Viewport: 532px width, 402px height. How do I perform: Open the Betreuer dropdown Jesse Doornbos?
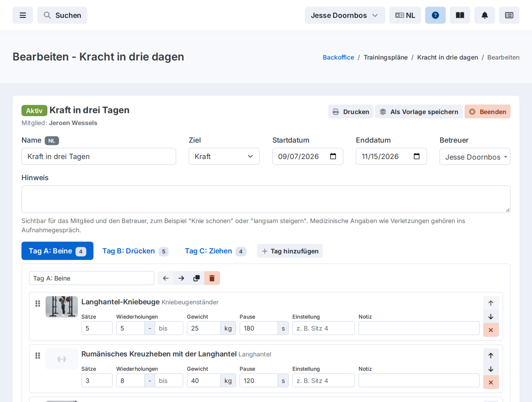tap(475, 156)
